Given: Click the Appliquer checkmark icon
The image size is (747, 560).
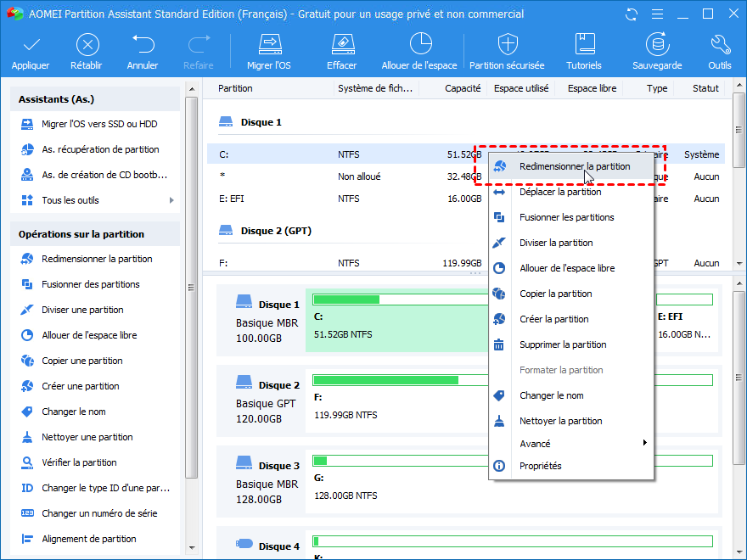Looking at the screenshot, I should click(x=31, y=45).
